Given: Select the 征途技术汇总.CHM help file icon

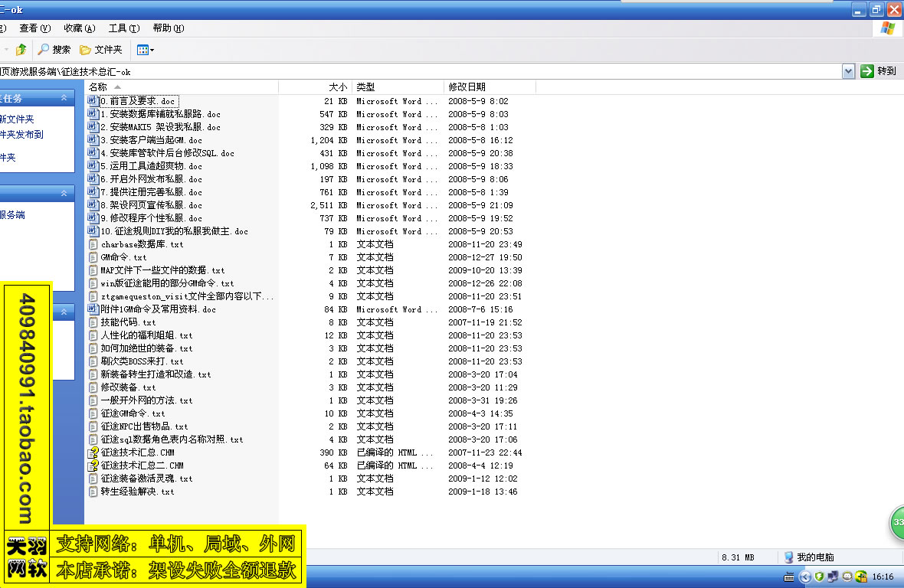Looking at the screenshot, I should click(x=93, y=452).
